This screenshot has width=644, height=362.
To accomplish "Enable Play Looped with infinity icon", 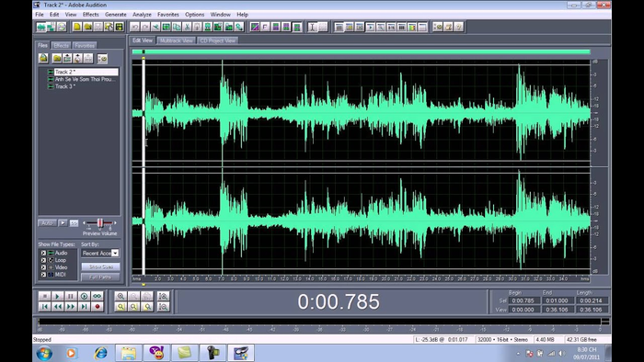I will [98, 296].
